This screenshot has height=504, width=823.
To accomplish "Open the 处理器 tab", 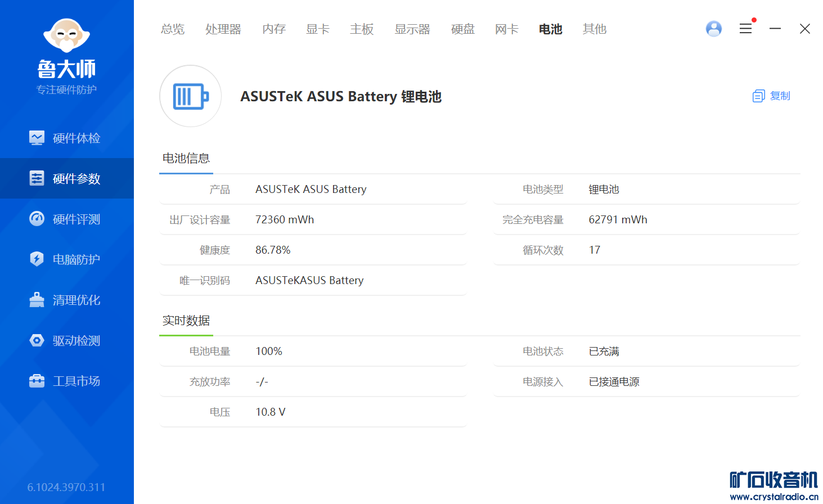I will click(x=223, y=29).
